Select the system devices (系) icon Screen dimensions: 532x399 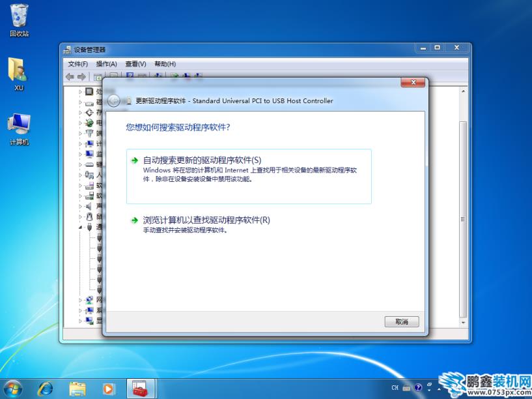(x=89, y=310)
